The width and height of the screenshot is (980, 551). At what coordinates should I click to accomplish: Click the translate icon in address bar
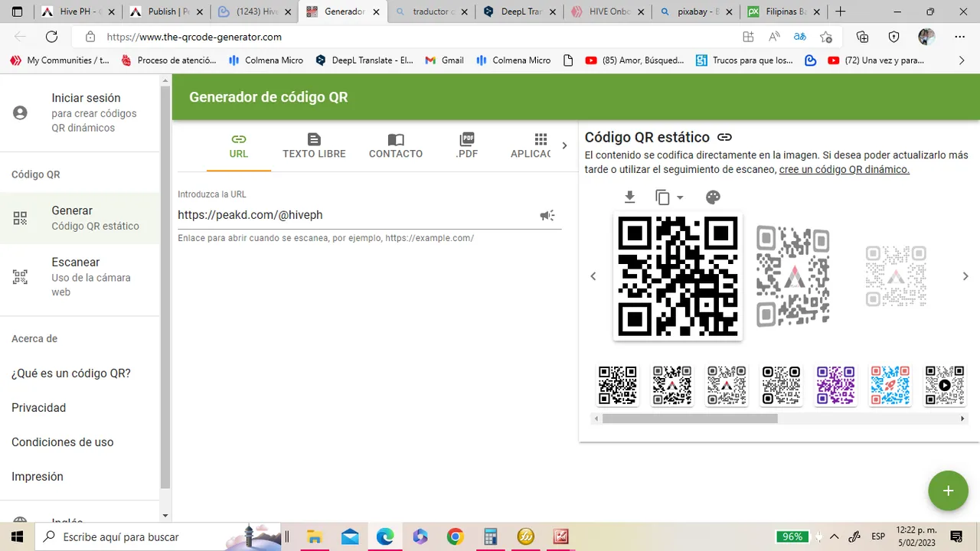(x=799, y=37)
